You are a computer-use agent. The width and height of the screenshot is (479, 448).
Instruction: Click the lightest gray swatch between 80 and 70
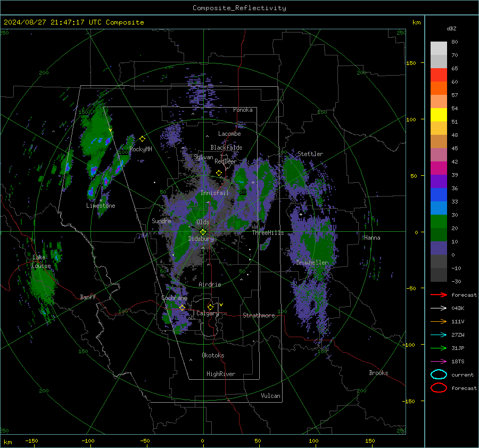pyautogui.click(x=439, y=48)
